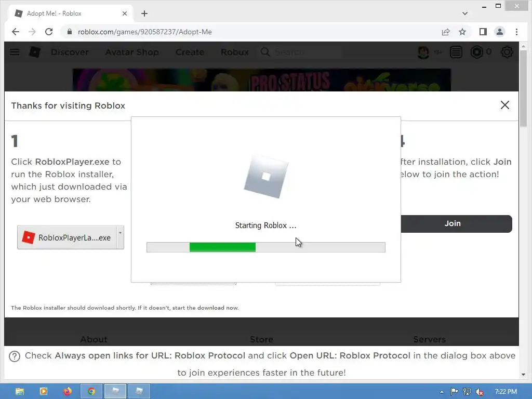The height and width of the screenshot is (399, 532).
Task: Open the Roblox notifications list icon
Action: click(x=456, y=52)
